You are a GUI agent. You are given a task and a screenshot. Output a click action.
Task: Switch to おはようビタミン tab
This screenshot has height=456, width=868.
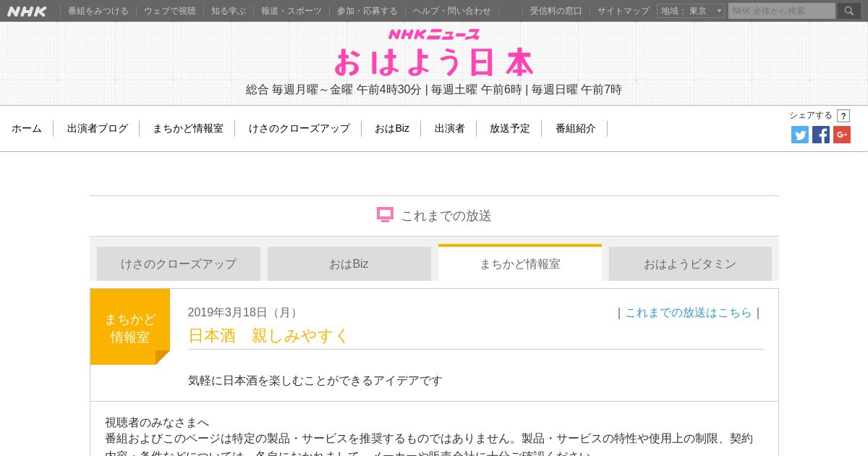(690, 263)
